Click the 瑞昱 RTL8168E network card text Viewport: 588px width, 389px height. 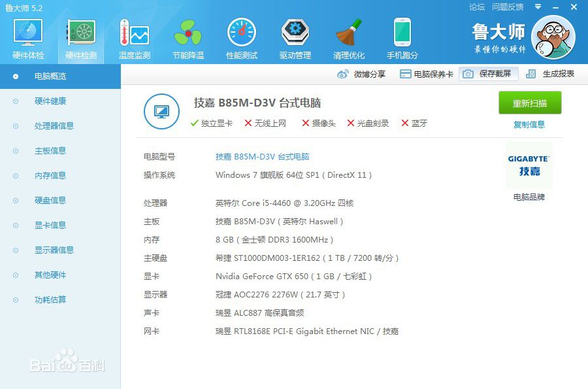click(307, 331)
